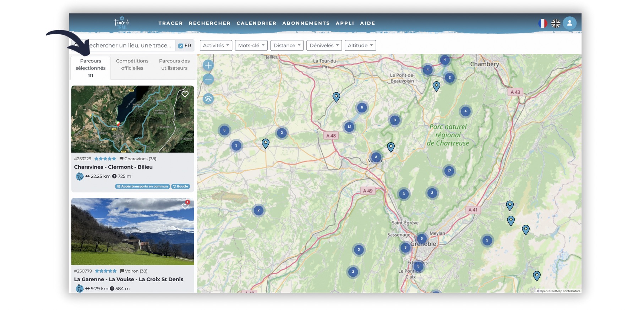Expand the Activités filter dropdown
This screenshot has width=644, height=310.
click(216, 45)
